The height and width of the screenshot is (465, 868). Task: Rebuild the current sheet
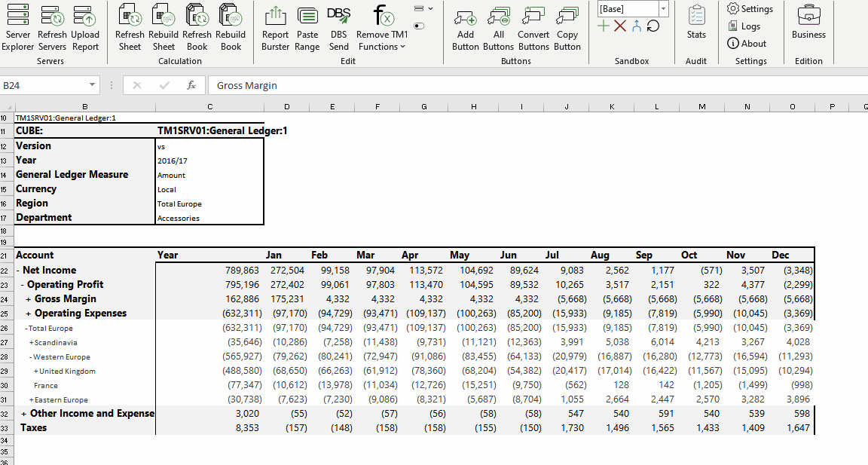point(164,27)
